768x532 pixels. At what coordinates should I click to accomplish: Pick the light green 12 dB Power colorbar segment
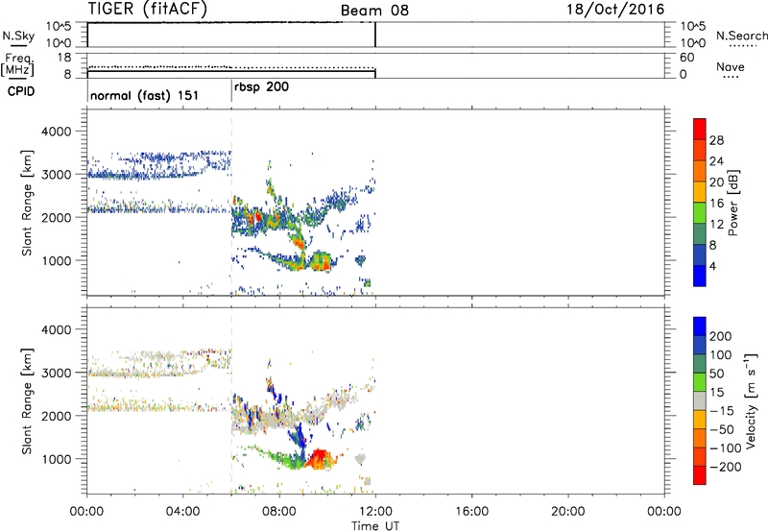(700, 213)
